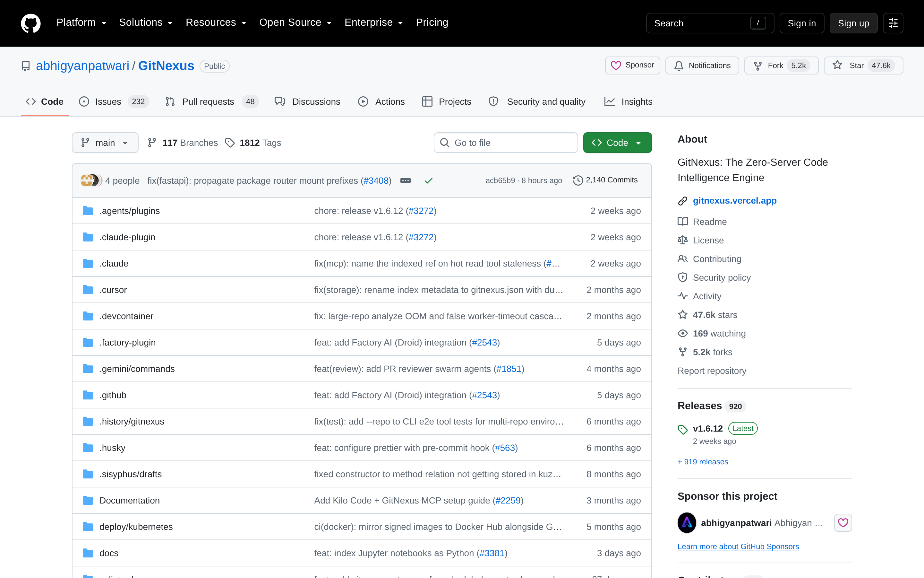Switch to the Pull requests tab
Screen dimensions: 924x578
(212, 102)
